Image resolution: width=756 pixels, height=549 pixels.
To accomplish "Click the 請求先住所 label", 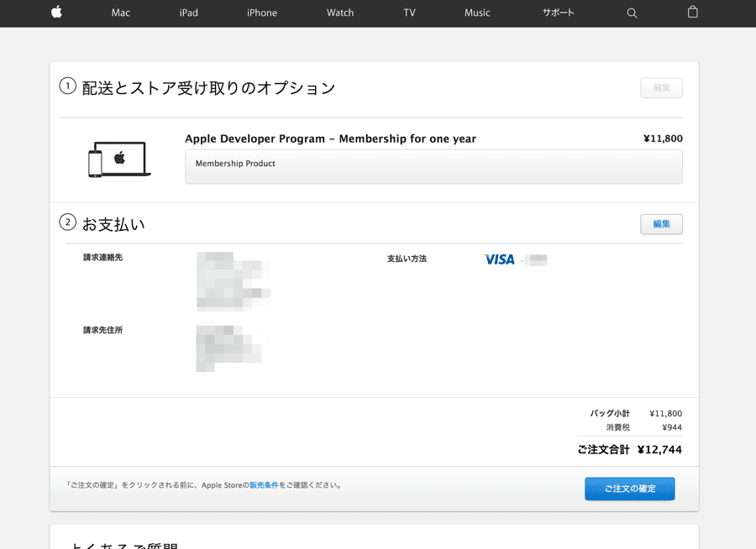I will pyautogui.click(x=102, y=330).
